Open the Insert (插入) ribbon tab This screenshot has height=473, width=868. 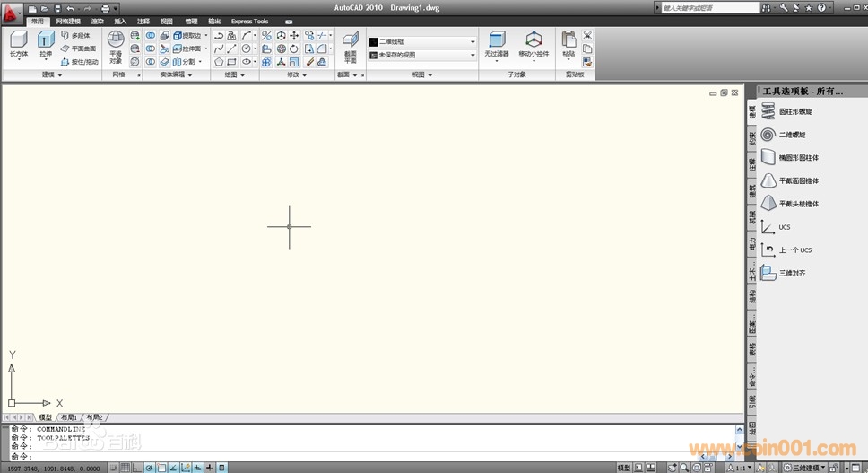[x=120, y=21]
